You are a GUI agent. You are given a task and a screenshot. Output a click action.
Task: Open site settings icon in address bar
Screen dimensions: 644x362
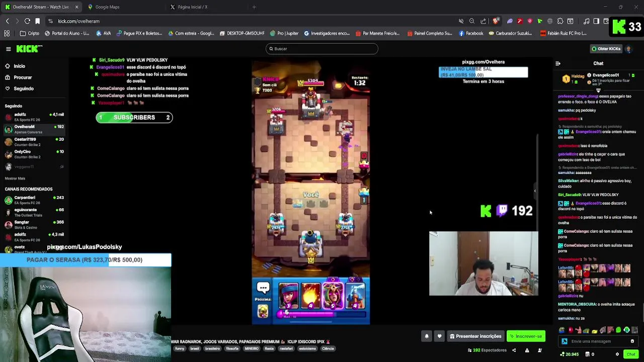click(x=50, y=21)
